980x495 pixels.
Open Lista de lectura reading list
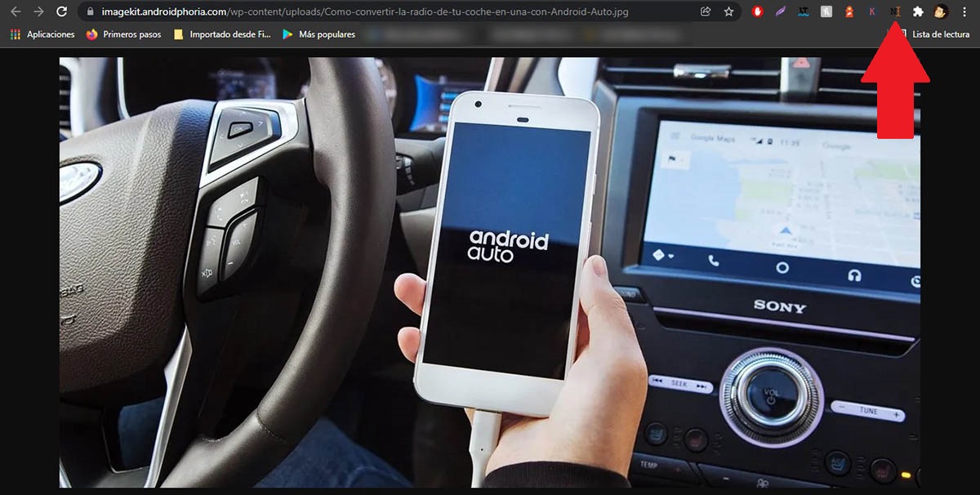point(933,34)
